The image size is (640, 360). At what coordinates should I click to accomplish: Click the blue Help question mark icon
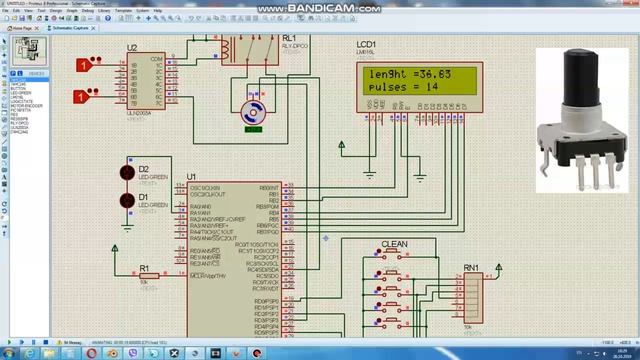108,19
